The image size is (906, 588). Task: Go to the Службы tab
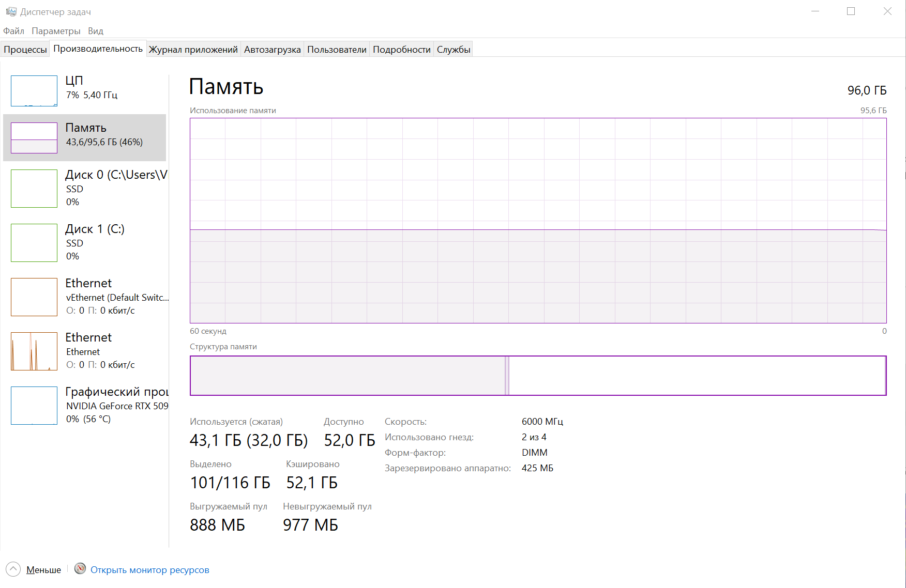[x=454, y=50]
